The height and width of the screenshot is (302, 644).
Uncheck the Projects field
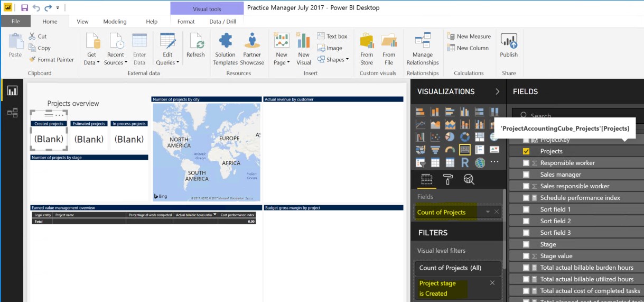tap(526, 151)
